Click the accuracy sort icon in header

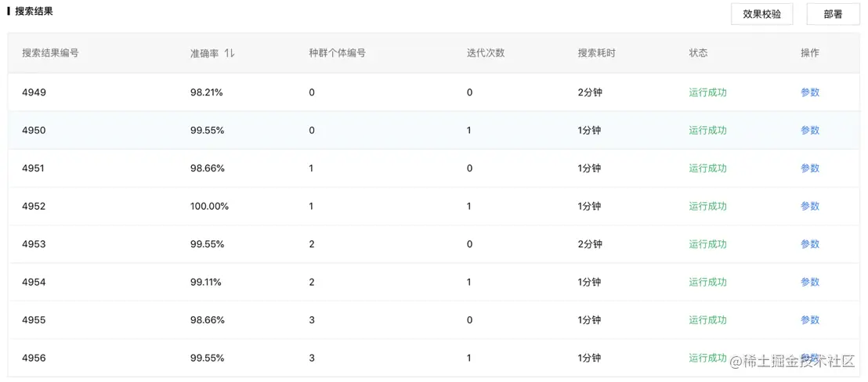[x=230, y=53]
